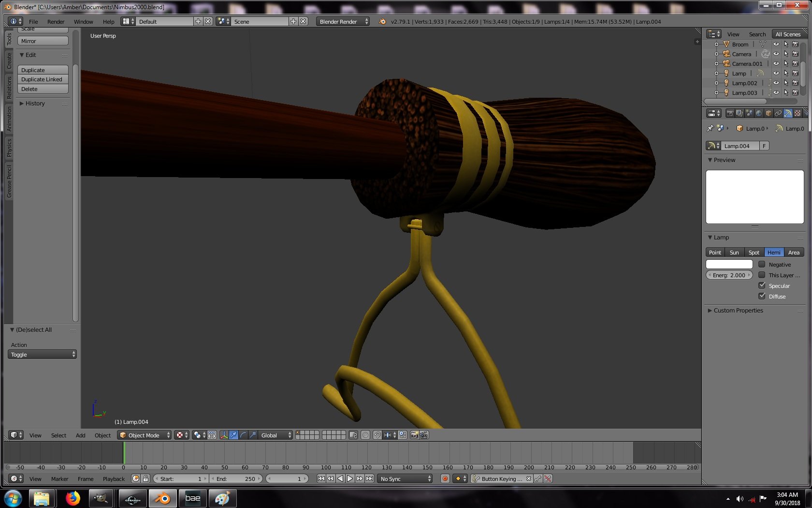The image size is (812, 508).
Task: Toggle visibility eye for the Lamp object
Action: 776,73
